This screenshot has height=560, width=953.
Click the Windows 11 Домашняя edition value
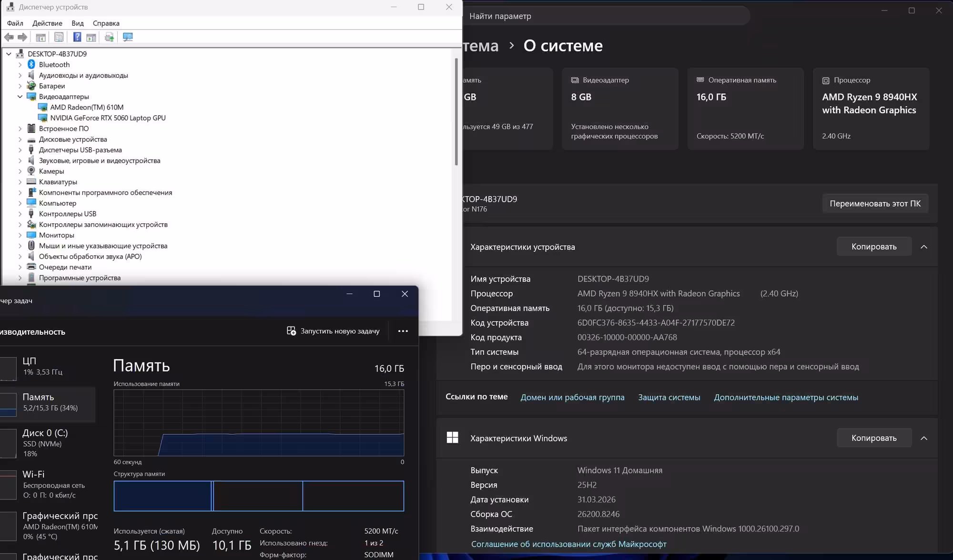[x=620, y=470]
